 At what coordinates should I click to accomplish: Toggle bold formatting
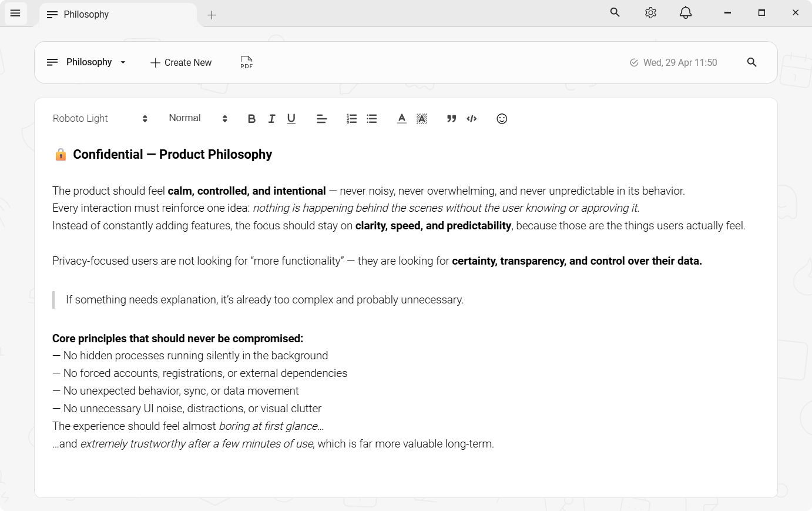251,119
